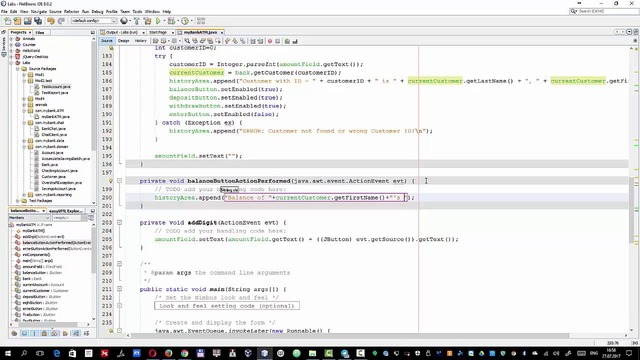640x360 pixels.
Task: Click the Find Selection magnifier icon in editor toolbar
Action: tap(187, 41)
